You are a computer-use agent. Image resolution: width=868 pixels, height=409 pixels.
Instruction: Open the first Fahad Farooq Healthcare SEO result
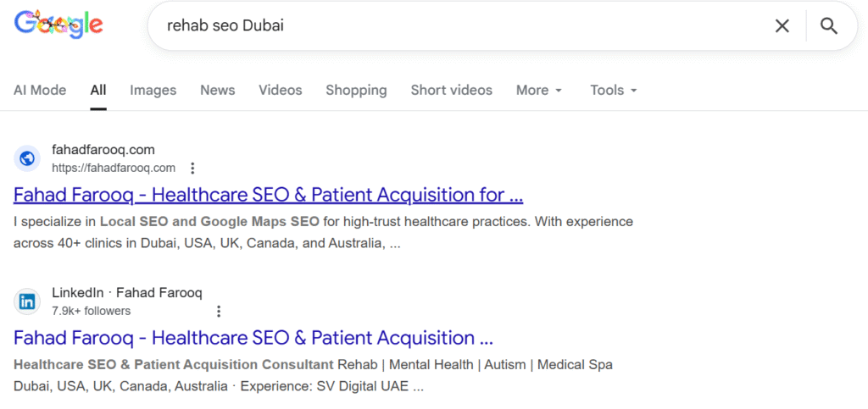(268, 196)
